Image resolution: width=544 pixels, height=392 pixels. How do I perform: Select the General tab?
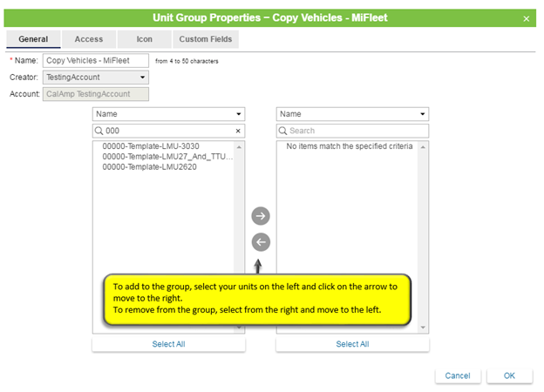click(33, 39)
